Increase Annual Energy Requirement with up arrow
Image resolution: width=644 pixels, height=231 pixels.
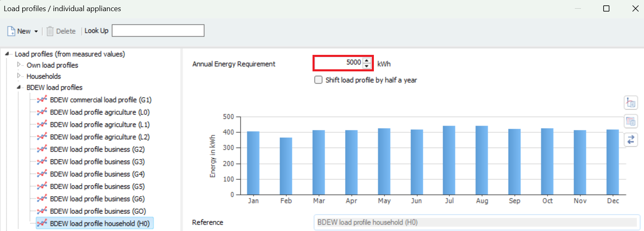(x=367, y=61)
